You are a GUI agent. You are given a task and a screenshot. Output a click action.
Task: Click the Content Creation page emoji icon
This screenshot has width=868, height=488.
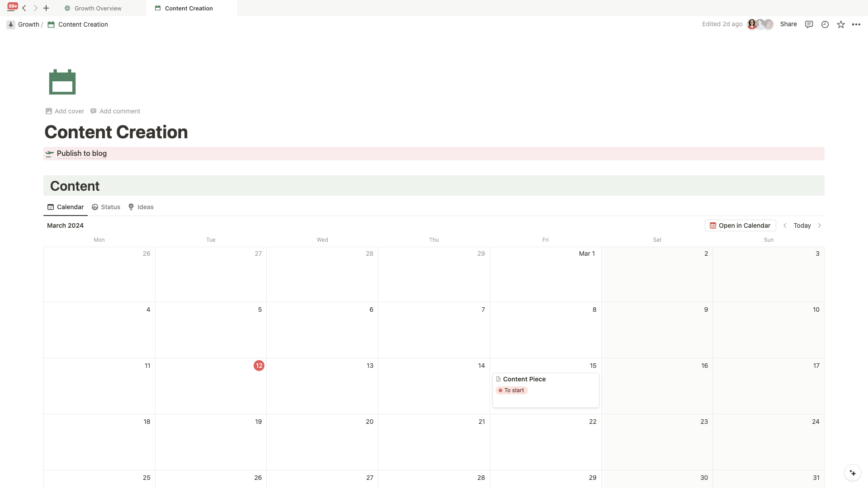[62, 82]
